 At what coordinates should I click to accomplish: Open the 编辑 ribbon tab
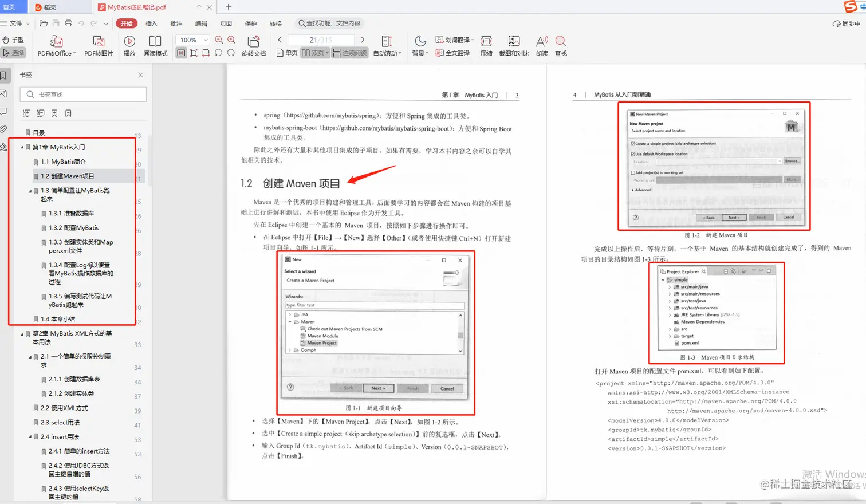point(201,23)
